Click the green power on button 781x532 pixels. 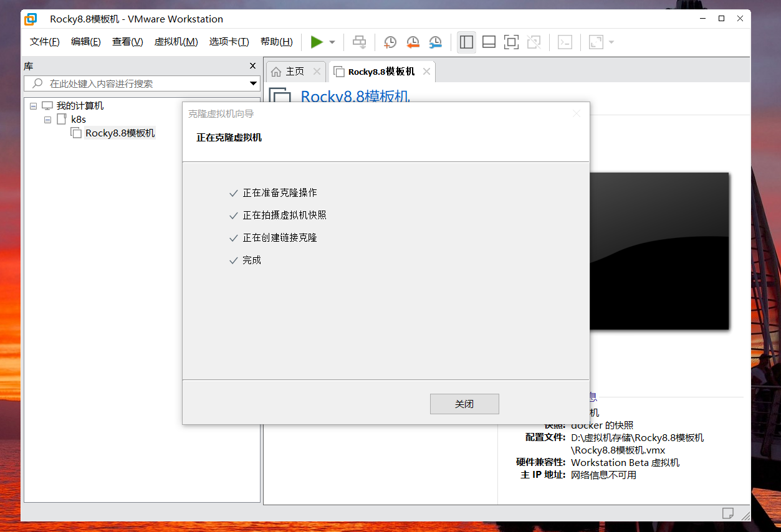317,42
